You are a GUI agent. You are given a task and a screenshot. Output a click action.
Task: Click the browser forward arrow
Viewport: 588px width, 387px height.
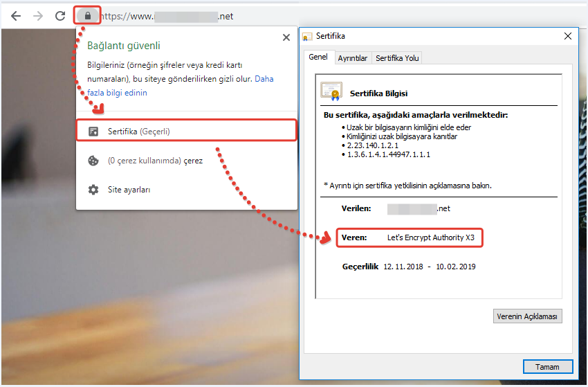[x=37, y=16]
